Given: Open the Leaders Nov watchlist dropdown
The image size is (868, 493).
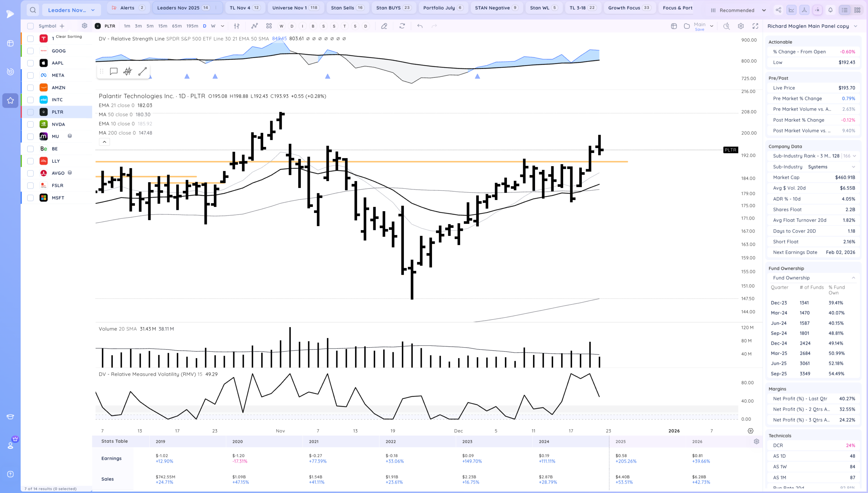Looking at the screenshot, I should coord(71,10).
